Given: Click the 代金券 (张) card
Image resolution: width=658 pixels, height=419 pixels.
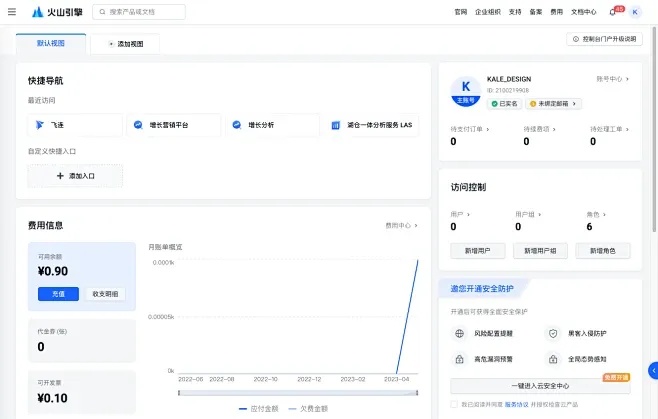Looking at the screenshot, I should click(82, 340).
